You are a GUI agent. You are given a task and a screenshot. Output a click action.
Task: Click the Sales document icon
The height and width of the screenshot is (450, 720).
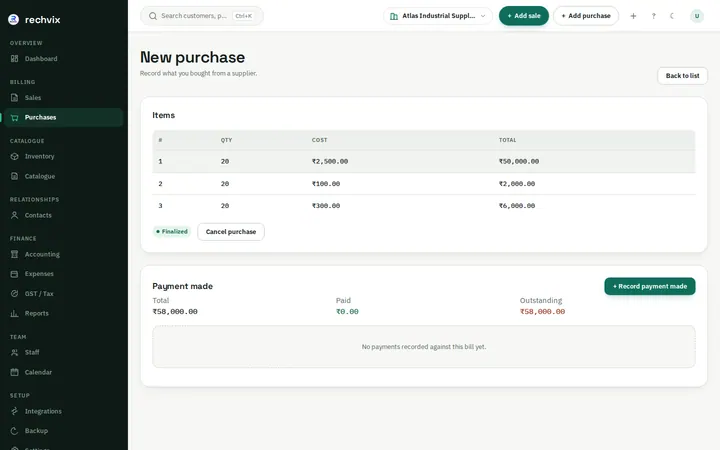click(x=15, y=98)
